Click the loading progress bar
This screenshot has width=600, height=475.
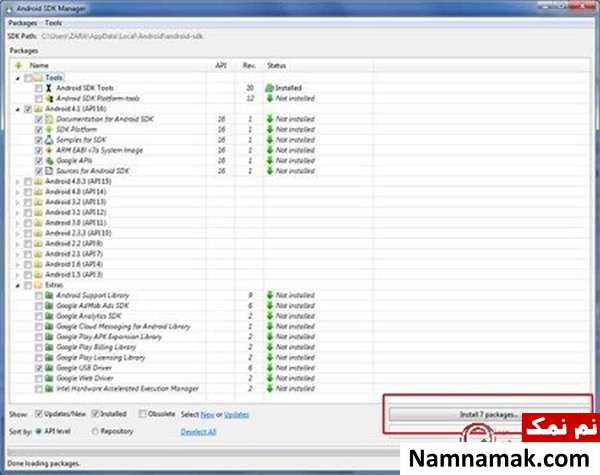[x=203, y=452]
